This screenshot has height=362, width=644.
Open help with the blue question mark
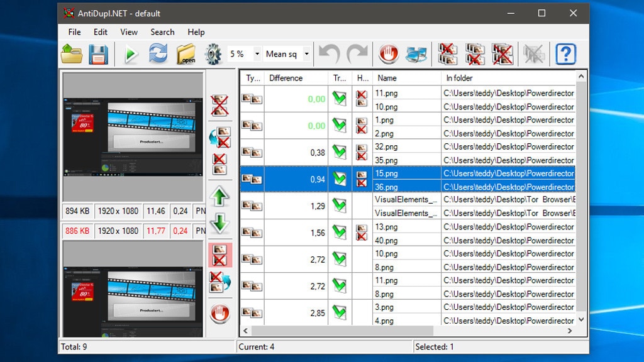pyautogui.click(x=565, y=54)
